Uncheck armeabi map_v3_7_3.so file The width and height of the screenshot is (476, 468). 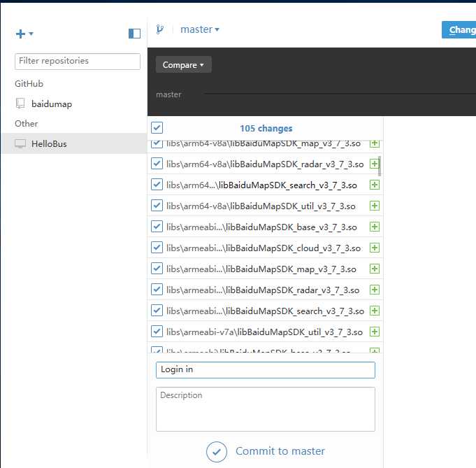pos(157,269)
